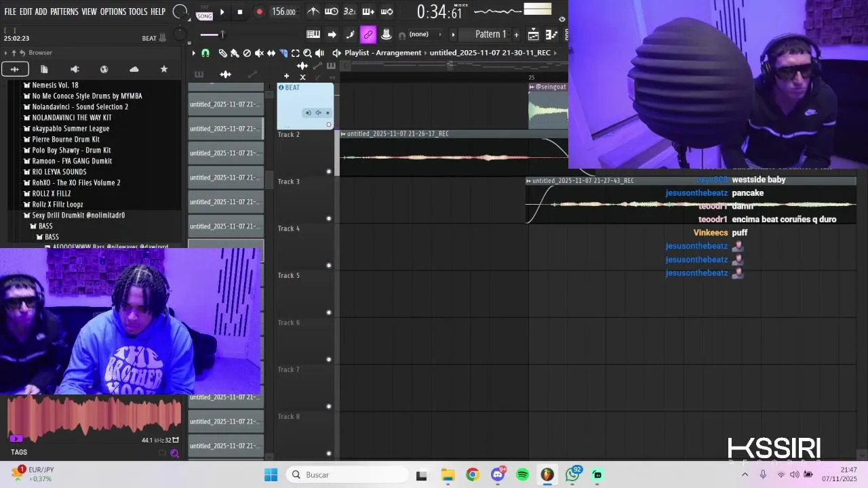
Task: Select the playlist Zoom tool
Action: (308, 53)
